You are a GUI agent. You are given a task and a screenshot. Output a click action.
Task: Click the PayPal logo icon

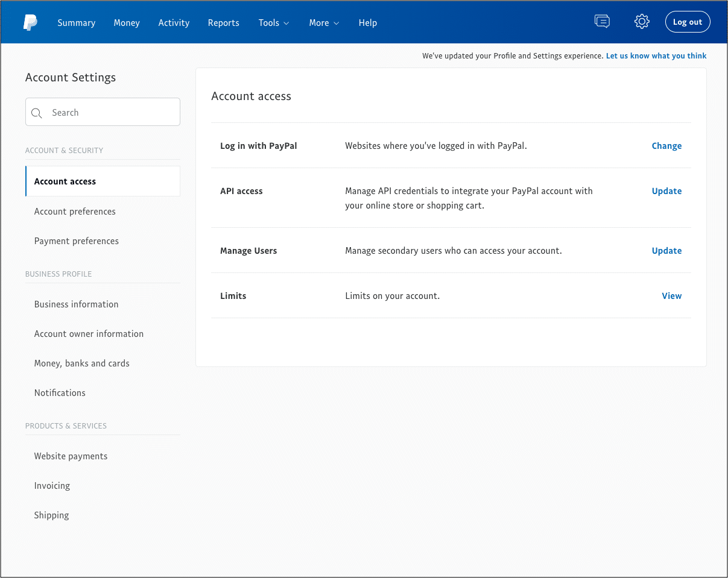pos(30,23)
